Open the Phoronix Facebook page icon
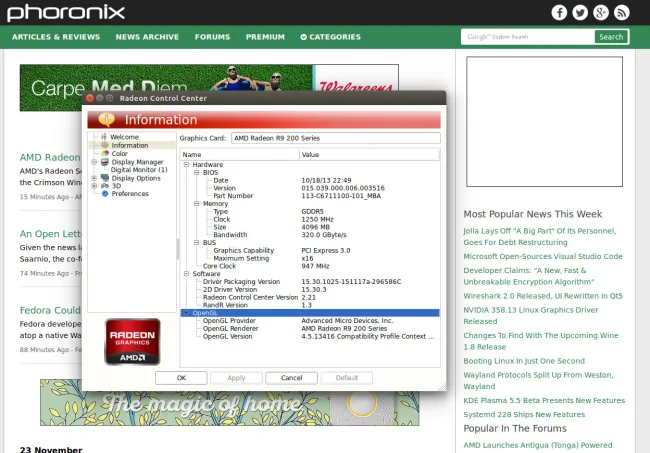This screenshot has width=650, height=453. tap(559, 12)
